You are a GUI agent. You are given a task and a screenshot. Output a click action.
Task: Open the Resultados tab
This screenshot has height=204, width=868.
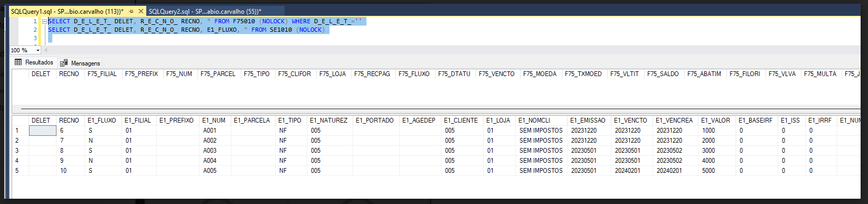[x=34, y=62]
